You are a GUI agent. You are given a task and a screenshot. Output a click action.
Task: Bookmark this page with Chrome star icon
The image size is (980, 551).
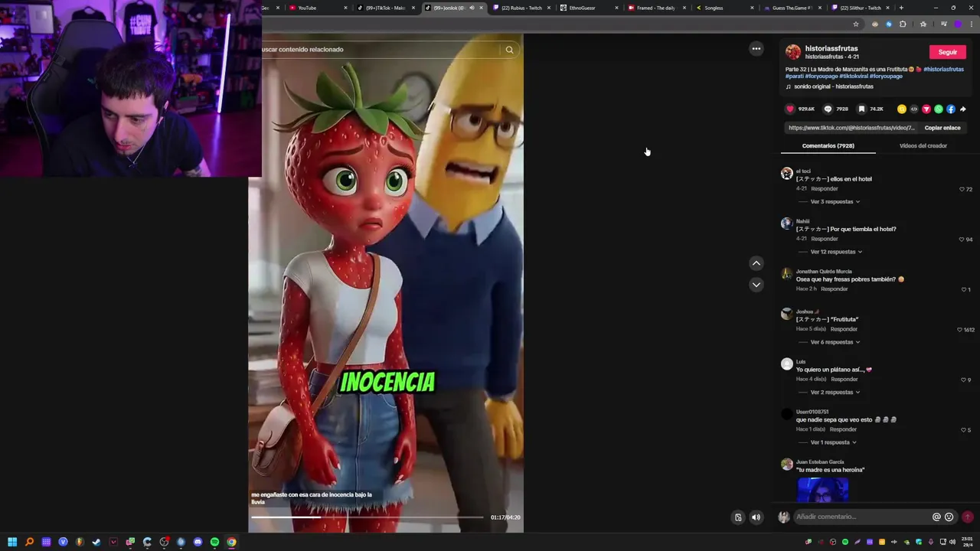click(x=855, y=24)
